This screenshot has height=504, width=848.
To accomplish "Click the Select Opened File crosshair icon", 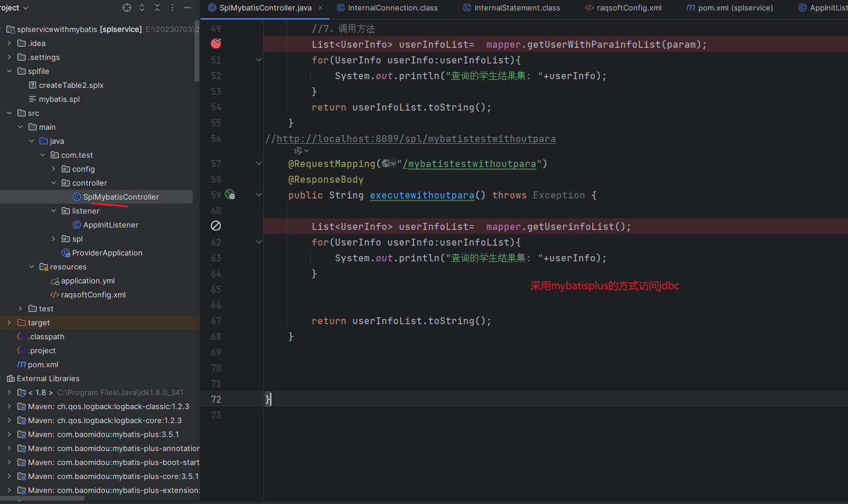I will (x=127, y=8).
